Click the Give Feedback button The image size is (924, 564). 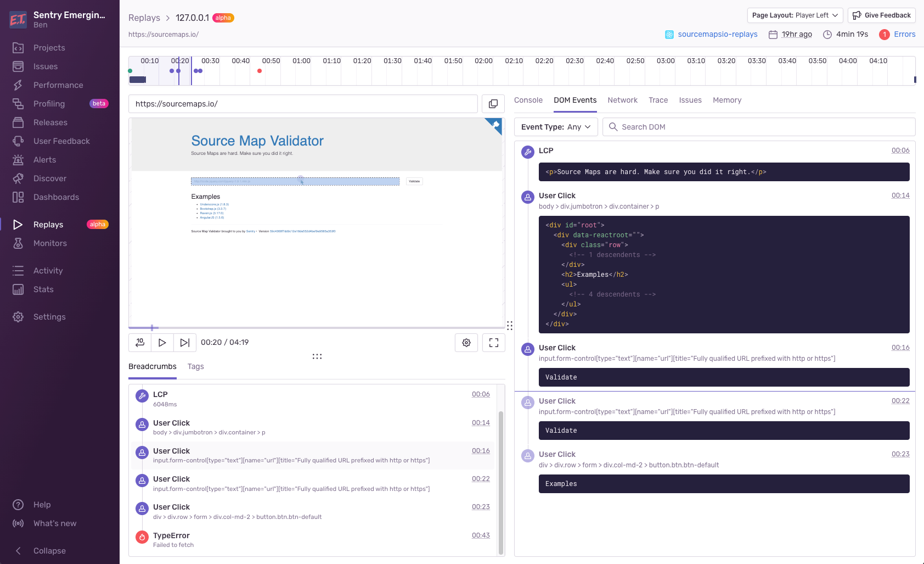coord(882,15)
